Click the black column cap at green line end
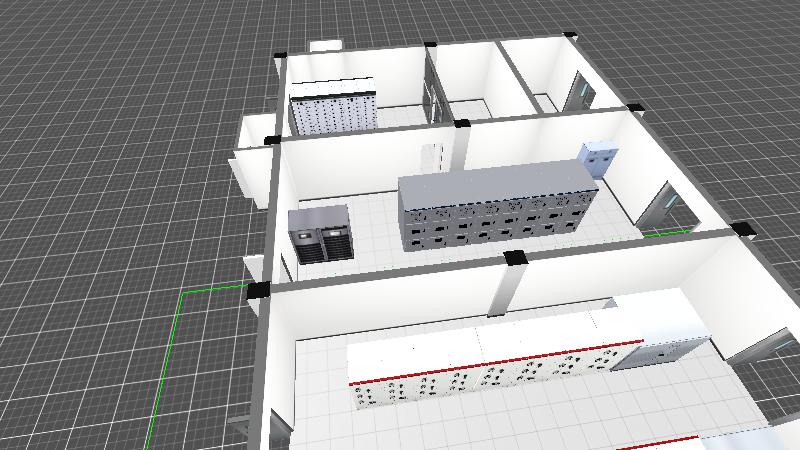Image resolution: width=800 pixels, height=450 pixels. [258, 291]
